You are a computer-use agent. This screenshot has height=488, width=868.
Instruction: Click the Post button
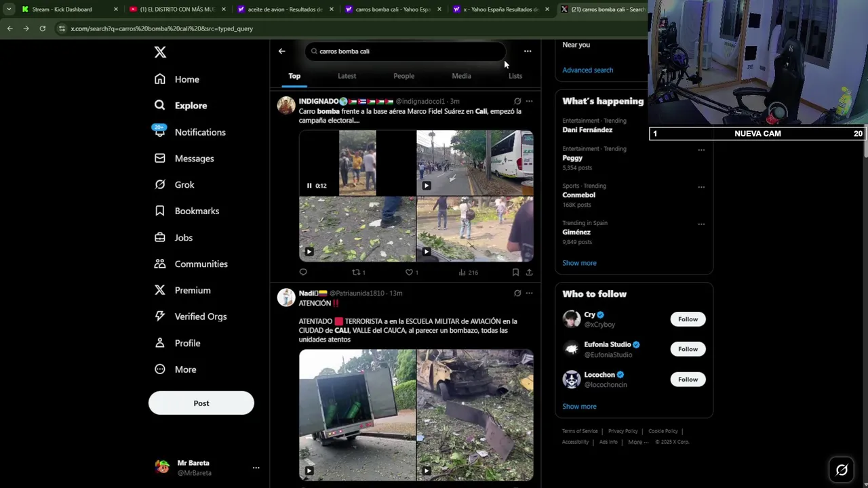(201, 403)
